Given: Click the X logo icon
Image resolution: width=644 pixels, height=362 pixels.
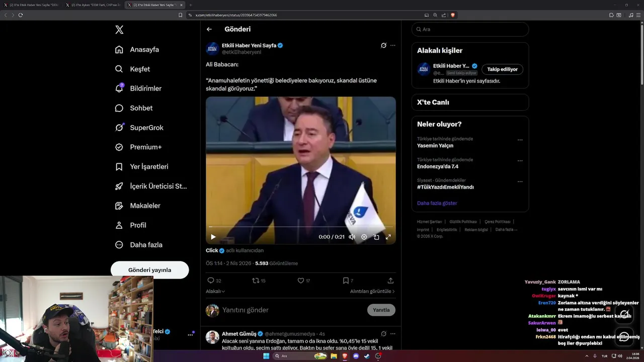Looking at the screenshot, I should tap(119, 30).
